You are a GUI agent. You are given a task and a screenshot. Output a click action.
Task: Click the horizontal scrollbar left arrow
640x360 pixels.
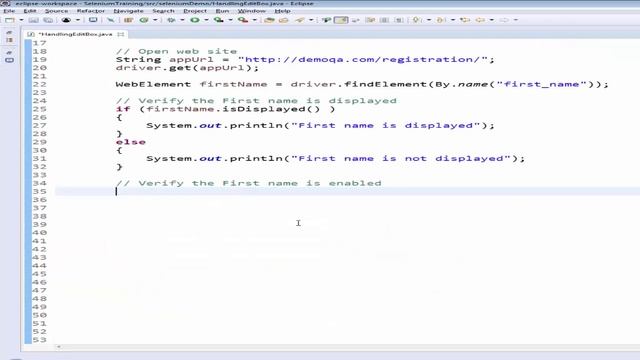point(59,347)
